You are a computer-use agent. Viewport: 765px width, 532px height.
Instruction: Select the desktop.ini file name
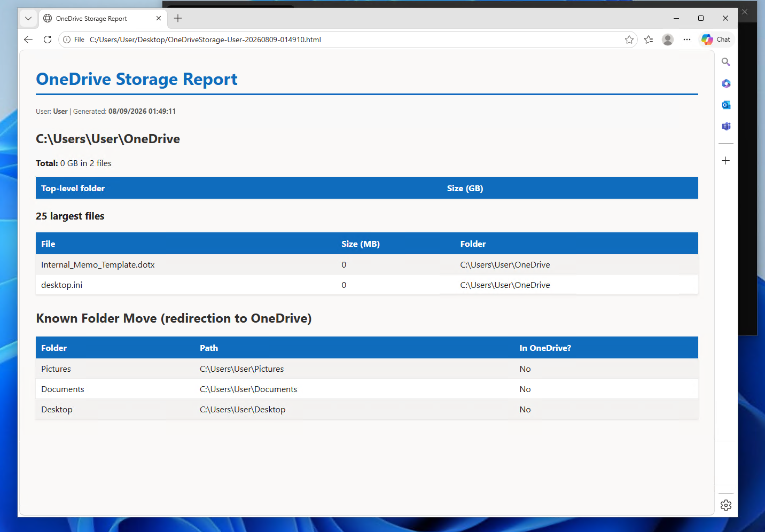pos(62,285)
